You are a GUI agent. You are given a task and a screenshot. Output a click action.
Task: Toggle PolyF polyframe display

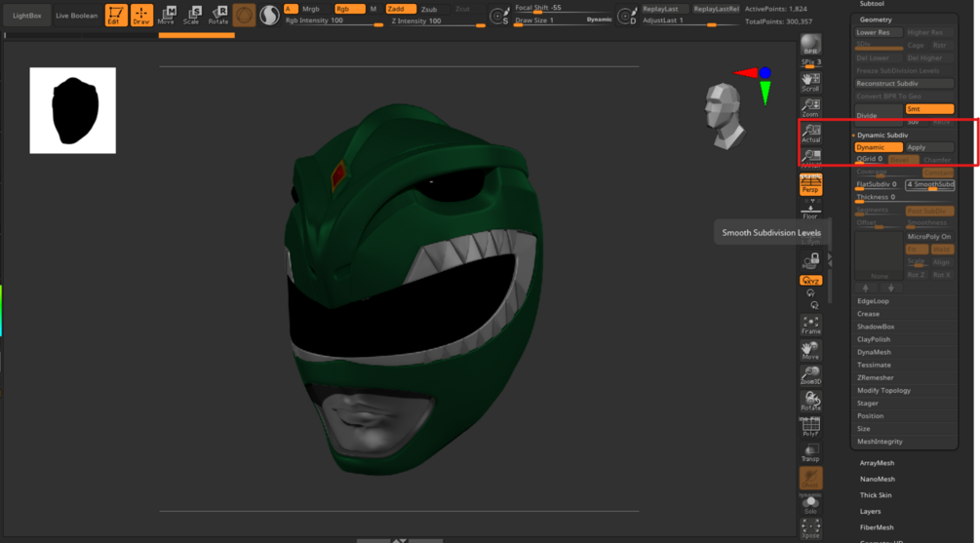pyautogui.click(x=810, y=427)
